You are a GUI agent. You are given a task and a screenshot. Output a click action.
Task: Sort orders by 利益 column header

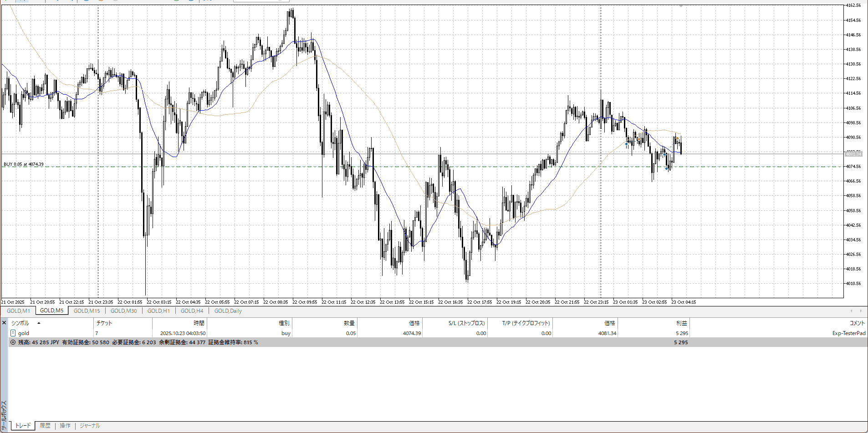coord(681,323)
